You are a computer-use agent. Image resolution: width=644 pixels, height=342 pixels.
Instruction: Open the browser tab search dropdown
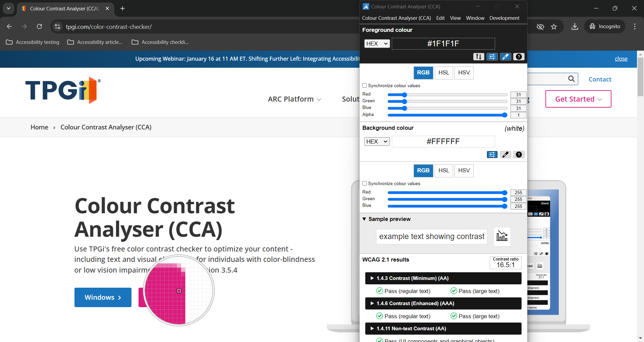pos(8,8)
